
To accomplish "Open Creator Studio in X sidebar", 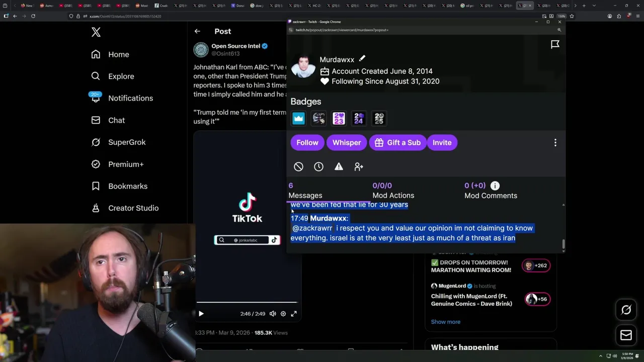I will [125, 208].
